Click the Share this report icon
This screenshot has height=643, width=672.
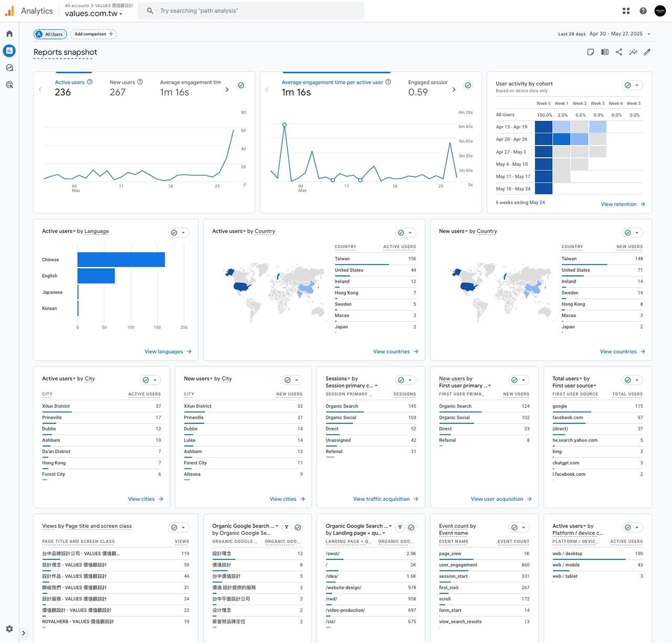point(619,52)
